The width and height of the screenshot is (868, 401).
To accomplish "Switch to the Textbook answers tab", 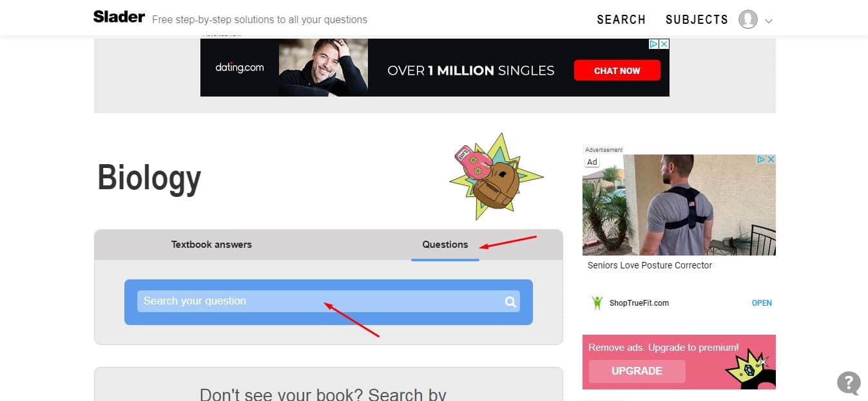I will [x=211, y=245].
